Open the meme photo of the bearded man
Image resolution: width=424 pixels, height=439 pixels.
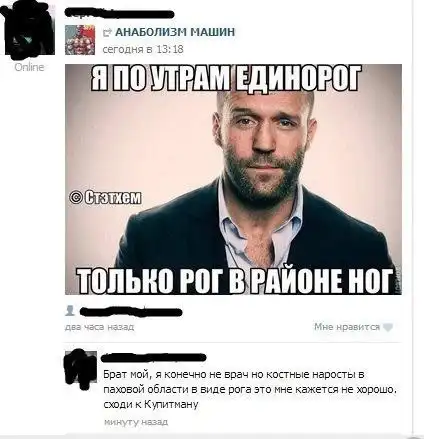pyautogui.click(x=233, y=179)
